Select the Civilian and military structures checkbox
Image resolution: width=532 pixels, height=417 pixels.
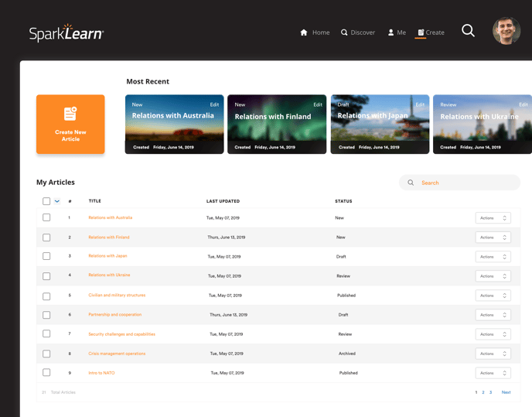(46, 296)
